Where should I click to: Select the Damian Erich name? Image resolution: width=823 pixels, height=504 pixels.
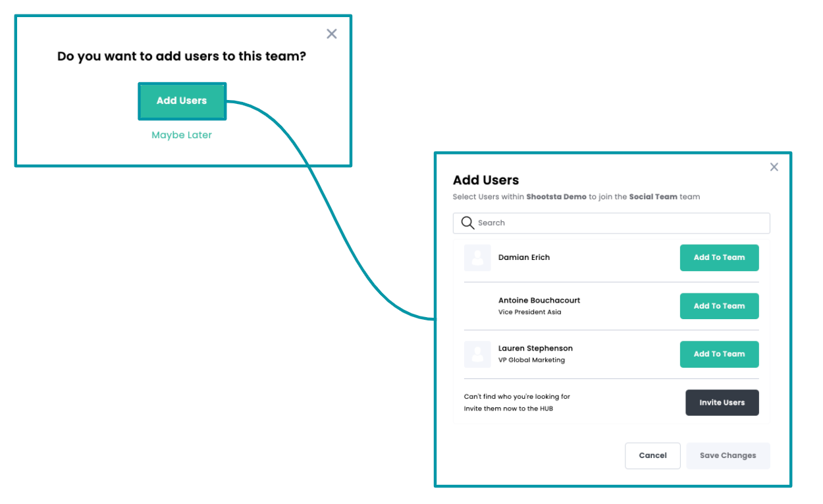pyautogui.click(x=524, y=257)
